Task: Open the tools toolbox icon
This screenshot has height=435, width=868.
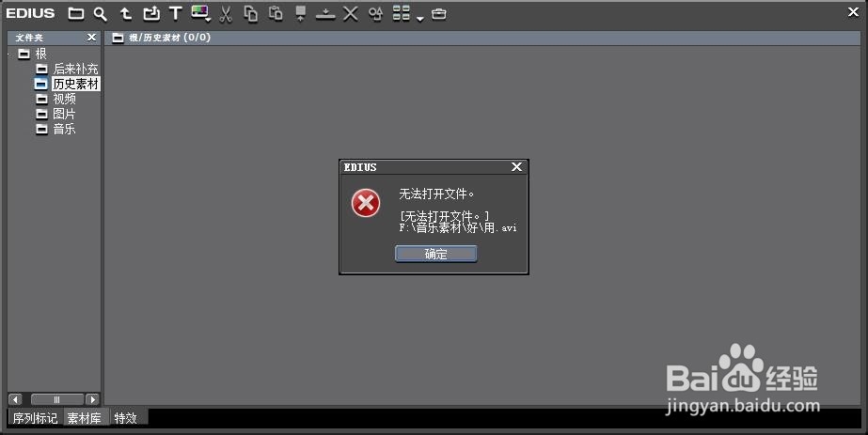Action: [439, 14]
